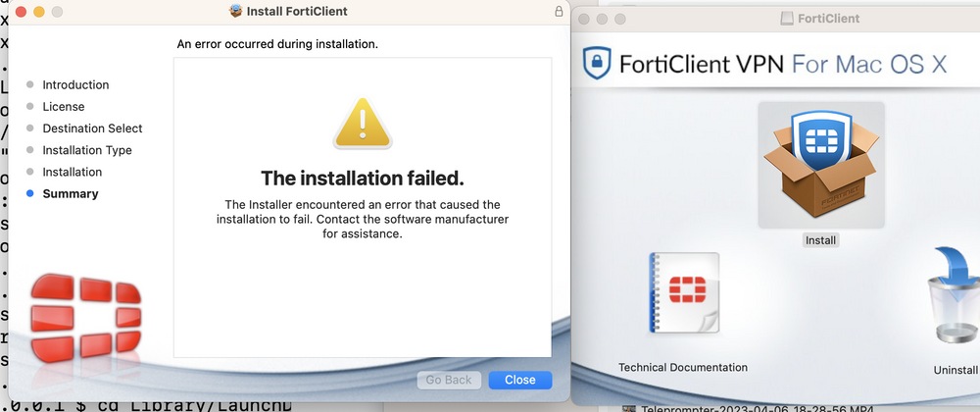Select the Introduction step in sidebar

(75, 85)
